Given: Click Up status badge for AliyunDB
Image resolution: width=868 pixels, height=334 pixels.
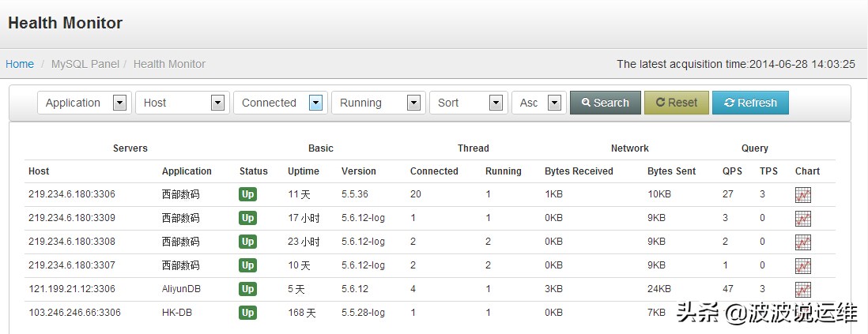Looking at the screenshot, I should click(x=247, y=289).
